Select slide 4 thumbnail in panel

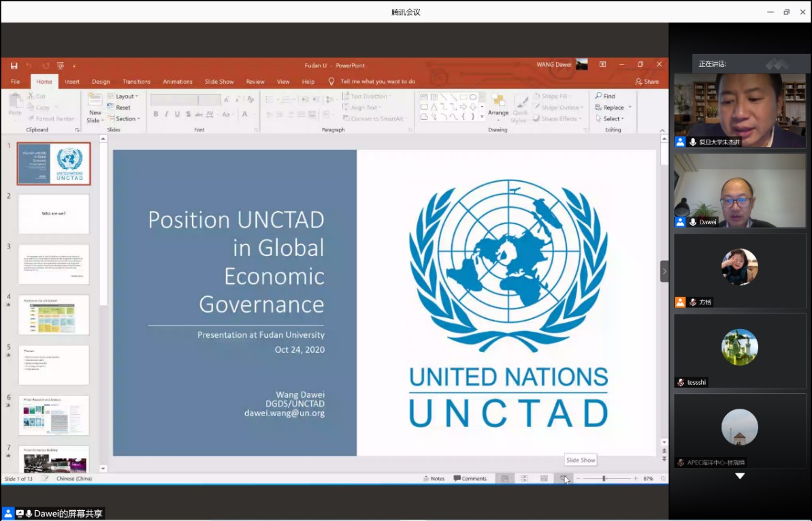pyautogui.click(x=53, y=315)
